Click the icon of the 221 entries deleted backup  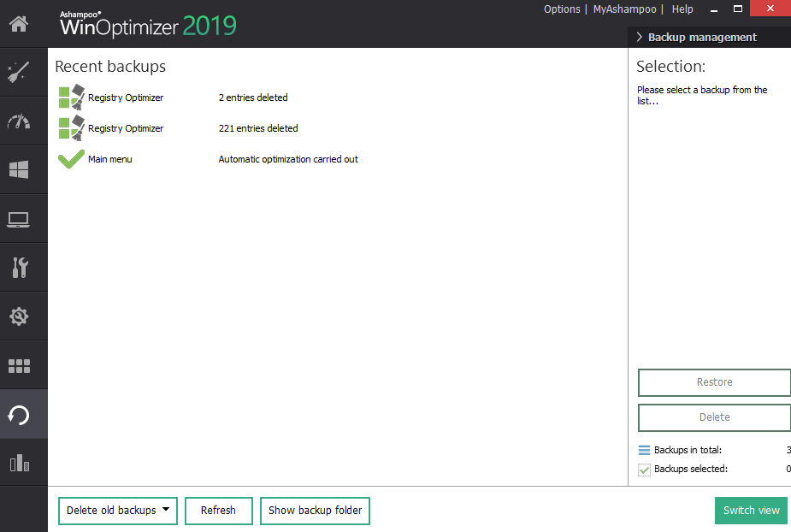pyautogui.click(x=71, y=127)
